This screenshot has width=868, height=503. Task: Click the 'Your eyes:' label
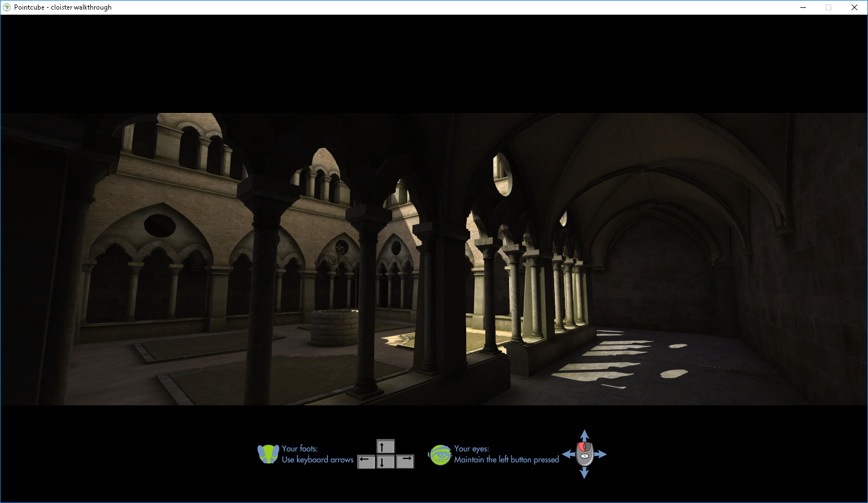point(472,449)
